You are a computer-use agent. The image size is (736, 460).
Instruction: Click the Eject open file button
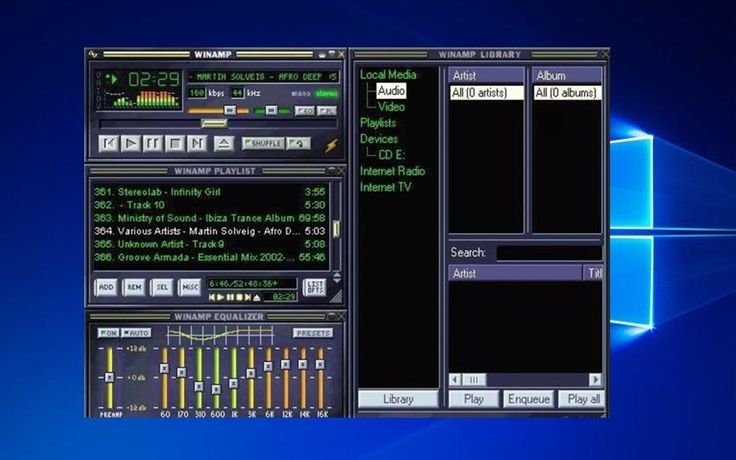click(223, 144)
